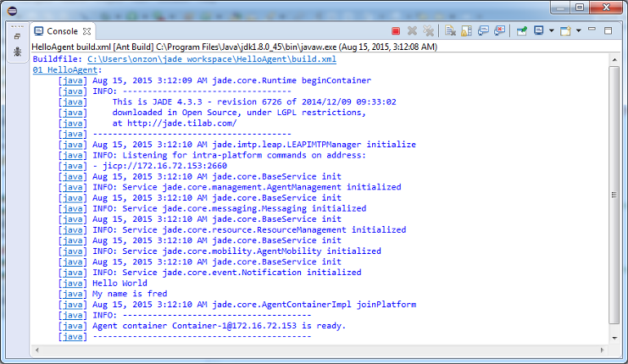
Task: Expand the Open Console dropdown arrow
Action: point(578,30)
